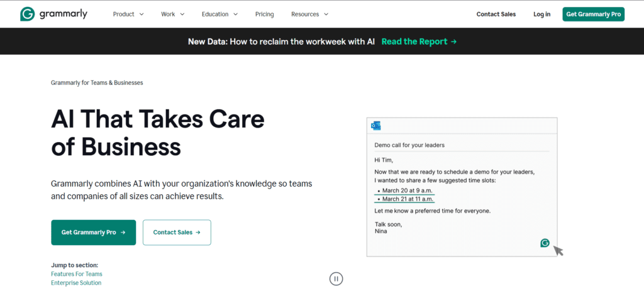The width and height of the screenshot is (644, 308).
Task: Click the underlined March 20 at 9 a.m. suggestion
Action: coord(404,190)
